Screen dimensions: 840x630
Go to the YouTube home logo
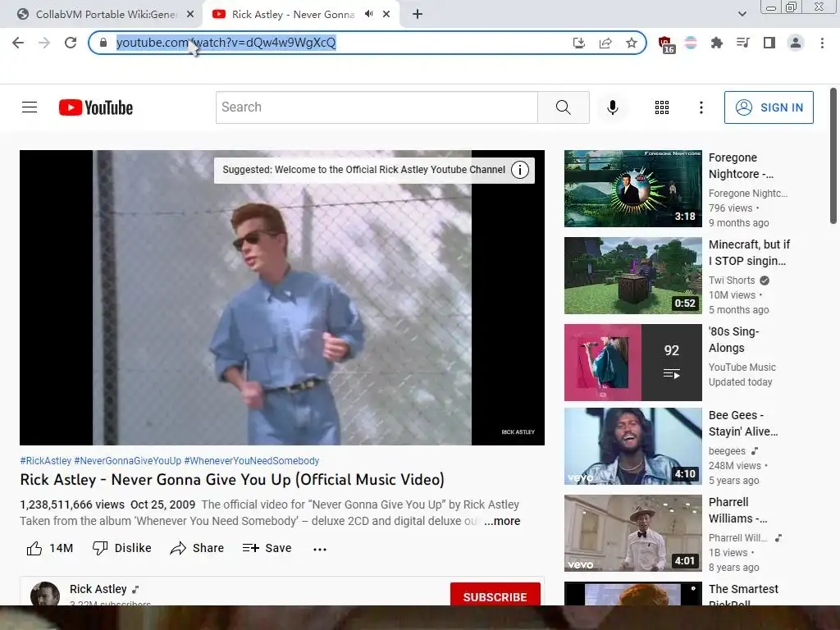[96, 107]
